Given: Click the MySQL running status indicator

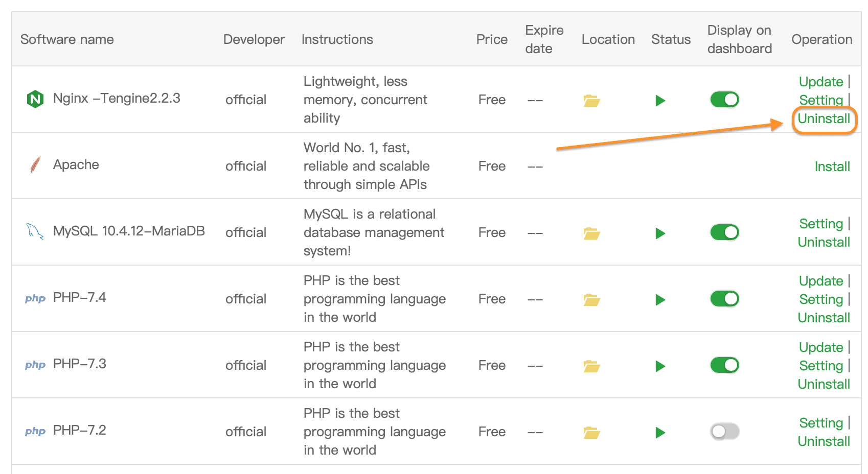Looking at the screenshot, I should pyautogui.click(x=660, y=233).
